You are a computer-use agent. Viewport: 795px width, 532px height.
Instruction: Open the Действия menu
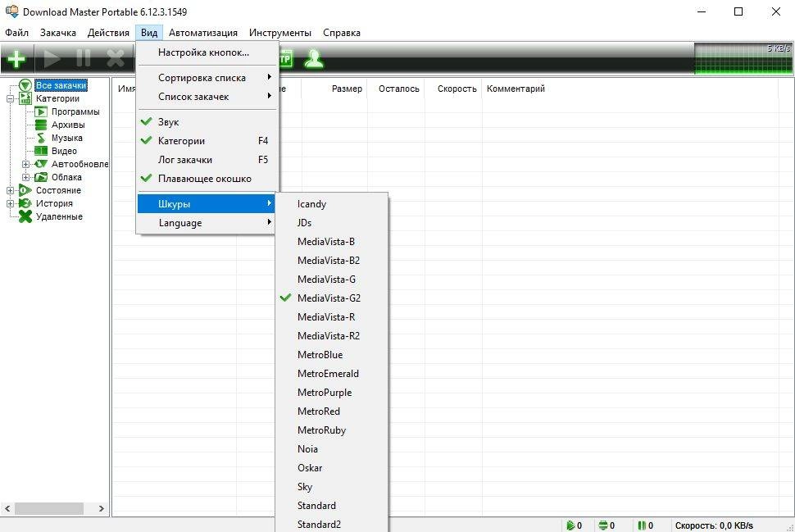pyautogui.click(x=108, y=33)
